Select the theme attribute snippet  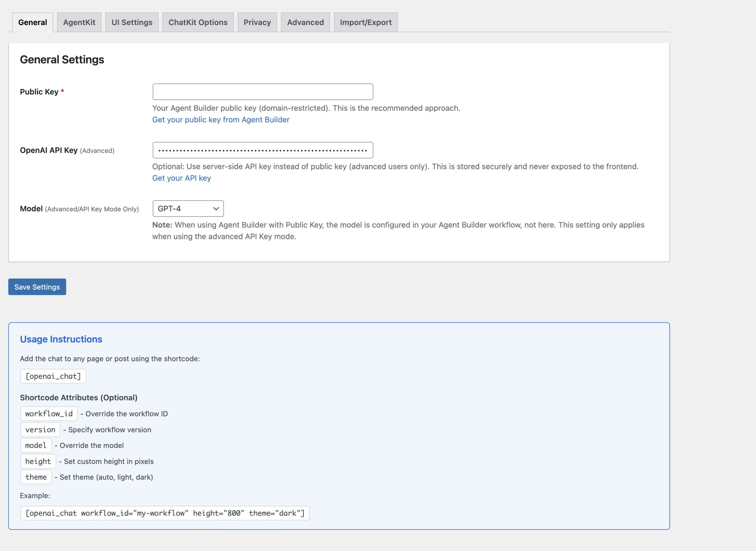pos(36,477)
